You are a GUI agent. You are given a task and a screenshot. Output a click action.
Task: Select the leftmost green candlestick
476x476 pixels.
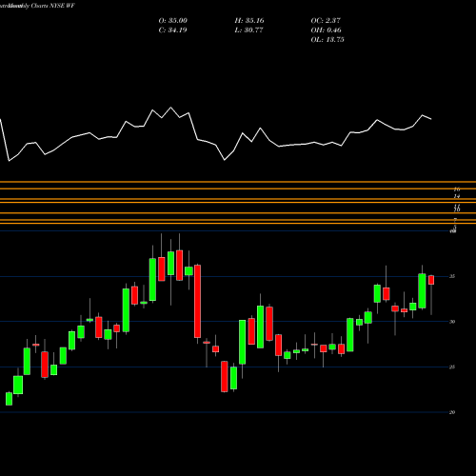click(10, 399)
